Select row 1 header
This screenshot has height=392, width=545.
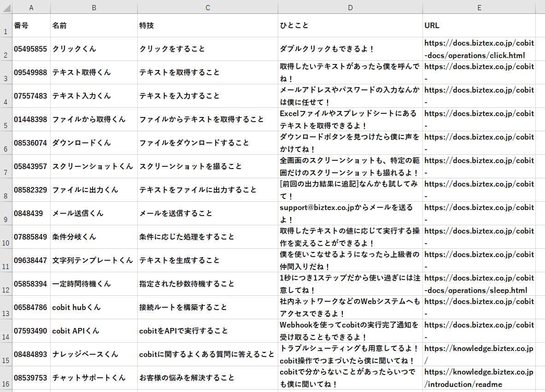click(6, 25)
